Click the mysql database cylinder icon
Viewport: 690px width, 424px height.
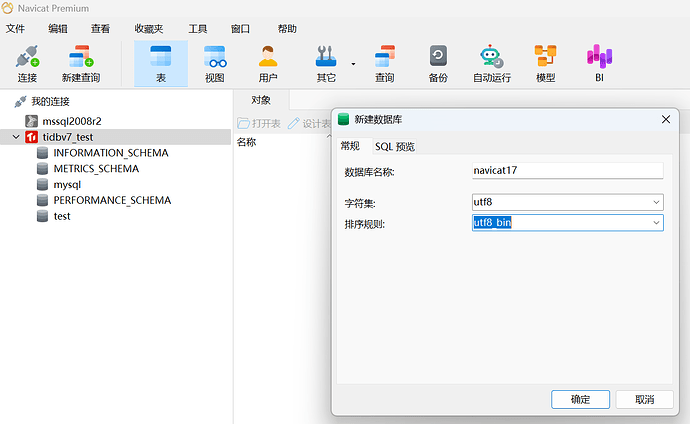pos(42,184)
